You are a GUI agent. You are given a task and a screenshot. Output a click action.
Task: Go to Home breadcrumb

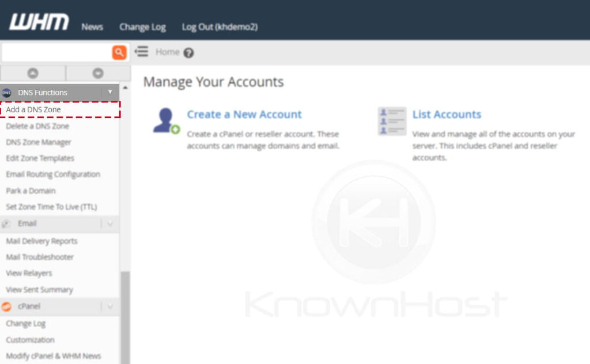[168, 52]
